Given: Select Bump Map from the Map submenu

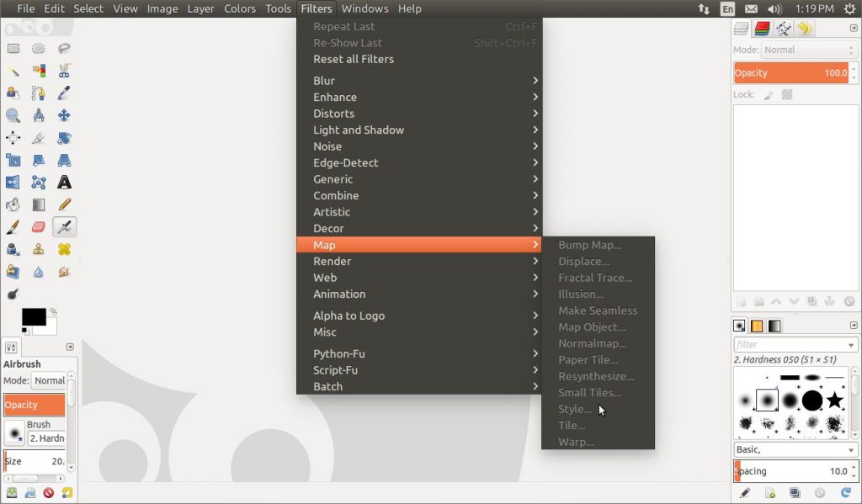Looking at the screenshot, I should [x=589, y=245].
